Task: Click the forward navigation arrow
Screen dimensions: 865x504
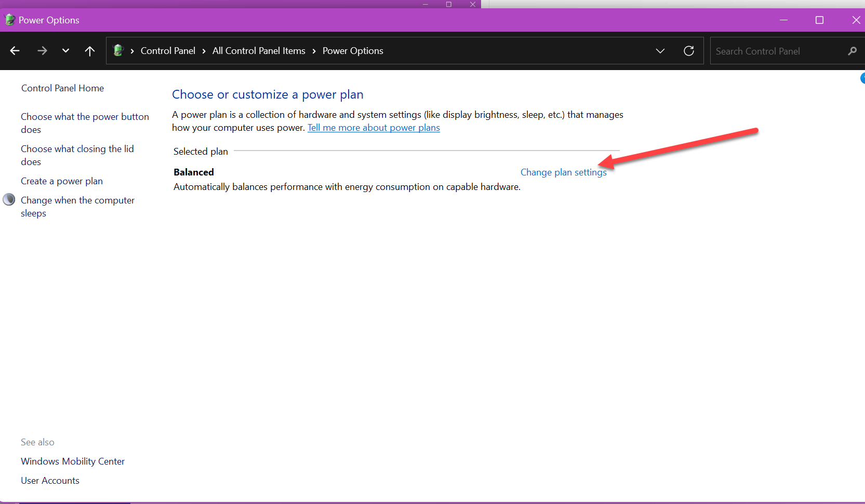Action: pos(42,50)
